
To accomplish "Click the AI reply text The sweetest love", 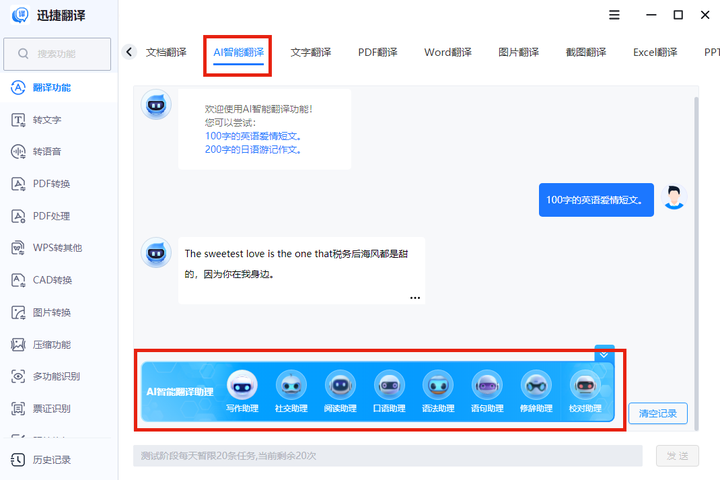I will pyautogui.click(x=297, y=264).
